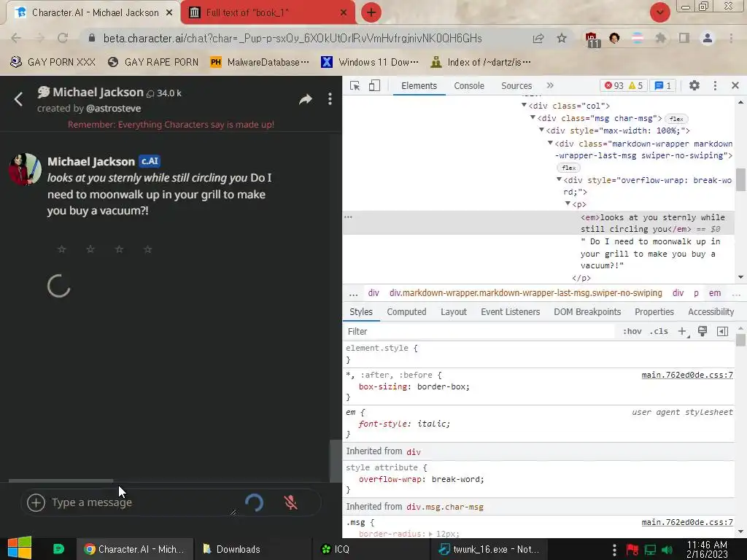
Task: Open a new browser tab
Action: click(371, 12)
